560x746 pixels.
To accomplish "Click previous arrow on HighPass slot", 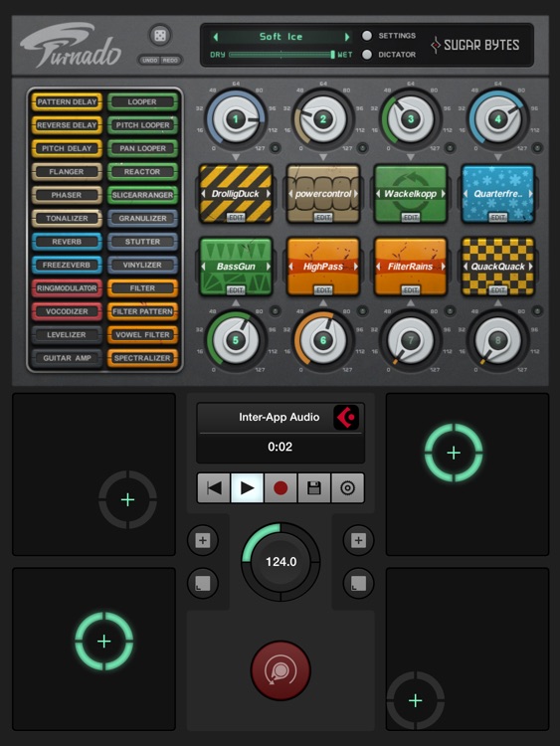I will pos(291,267).
